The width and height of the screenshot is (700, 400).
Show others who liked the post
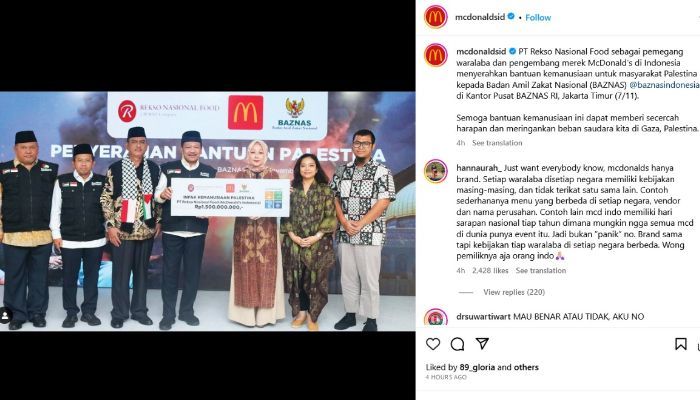526,367
